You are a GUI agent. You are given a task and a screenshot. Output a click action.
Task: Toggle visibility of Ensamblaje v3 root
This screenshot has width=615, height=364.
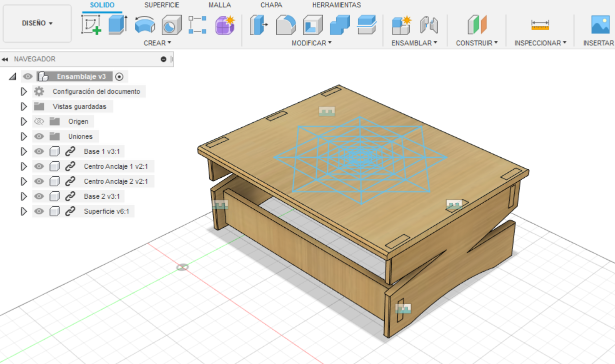tap(28, 76)
